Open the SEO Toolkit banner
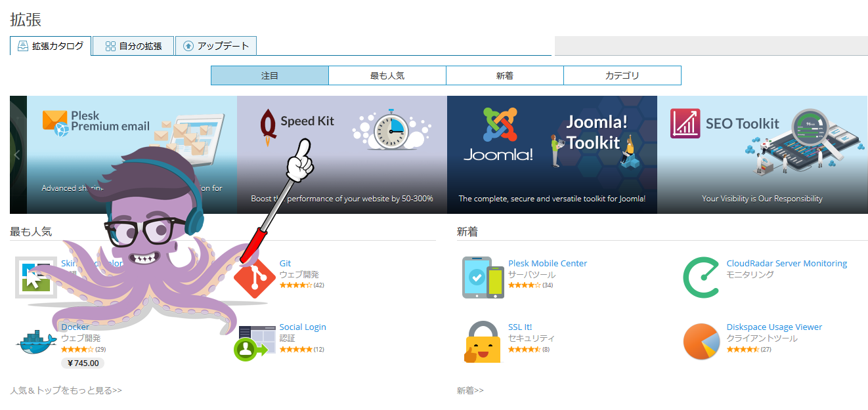The width and height of the screenshot is (868, 410). pyautogui.click(x=762, y=155)
